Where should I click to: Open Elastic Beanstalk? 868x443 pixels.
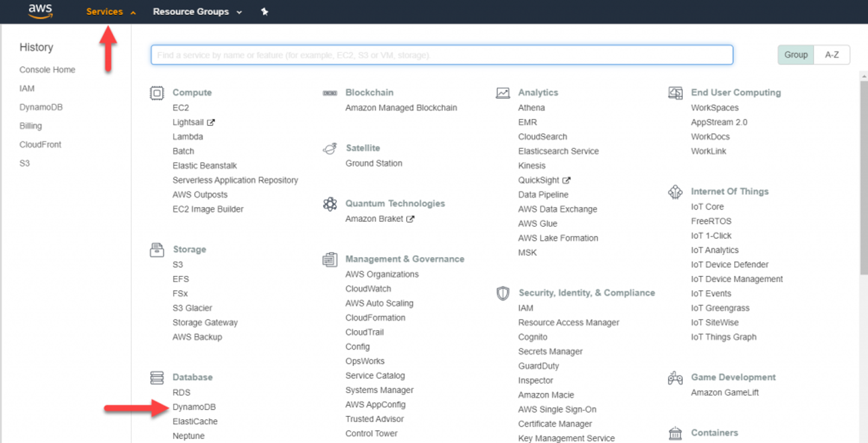(x=205, y=166)
